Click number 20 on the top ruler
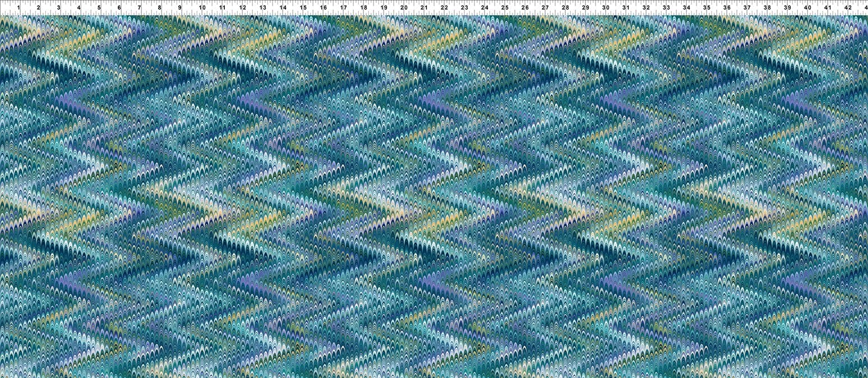This screenshot has height=378, width=868. pyautogui.click(x=404, y=8)
